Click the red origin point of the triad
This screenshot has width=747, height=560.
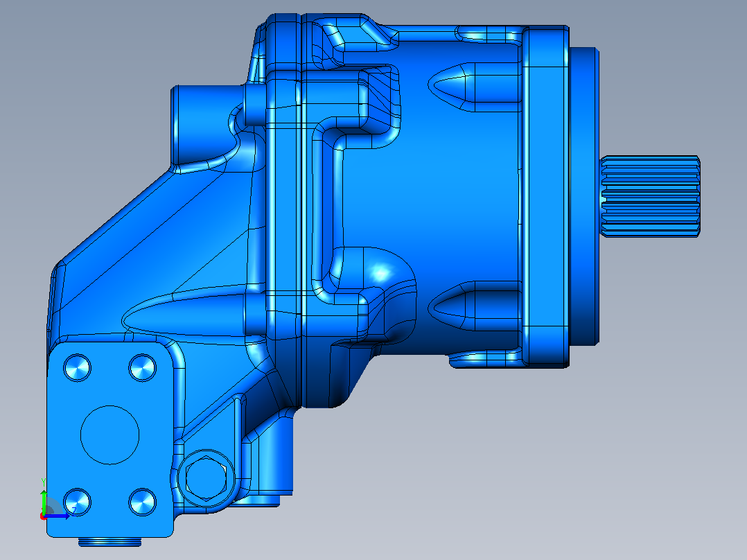point(43,516)
